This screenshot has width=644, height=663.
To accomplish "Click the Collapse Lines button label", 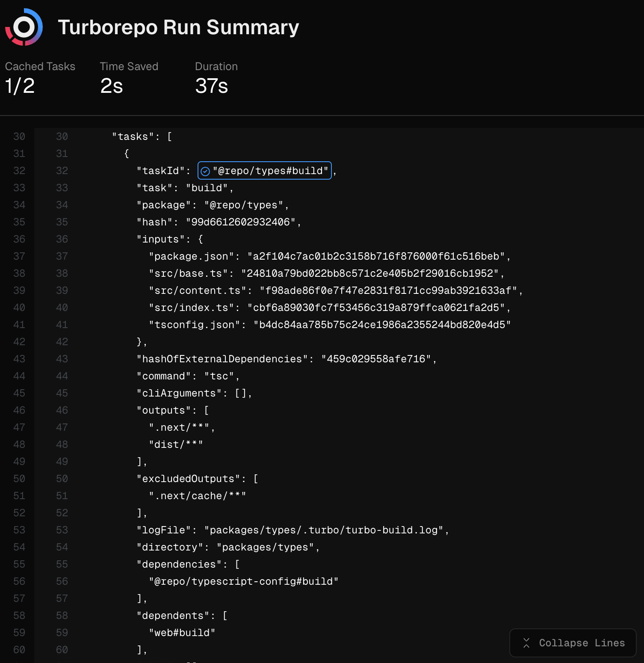I will [x=582, y=643].
